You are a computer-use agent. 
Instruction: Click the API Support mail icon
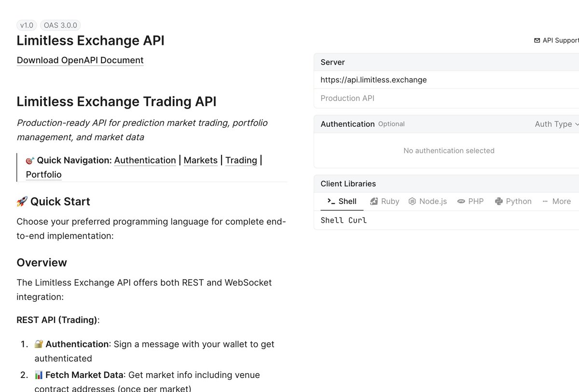tap(537, 41)
